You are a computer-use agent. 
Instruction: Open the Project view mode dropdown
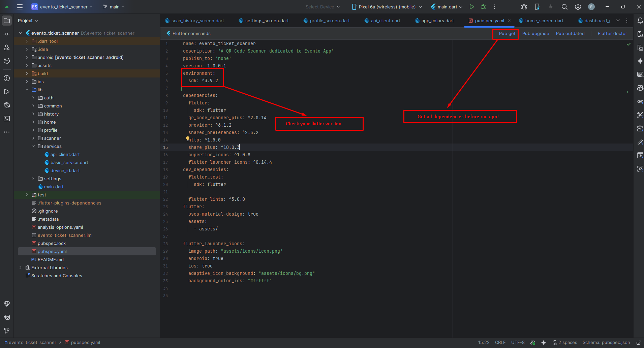pos(28,21)
